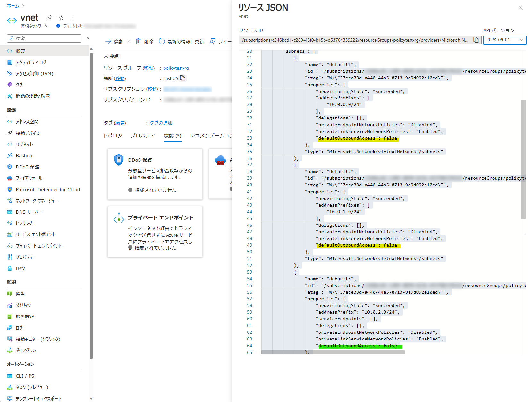Open プロパティ in the sidebar settings
The image size is (532, 402).
24,257
